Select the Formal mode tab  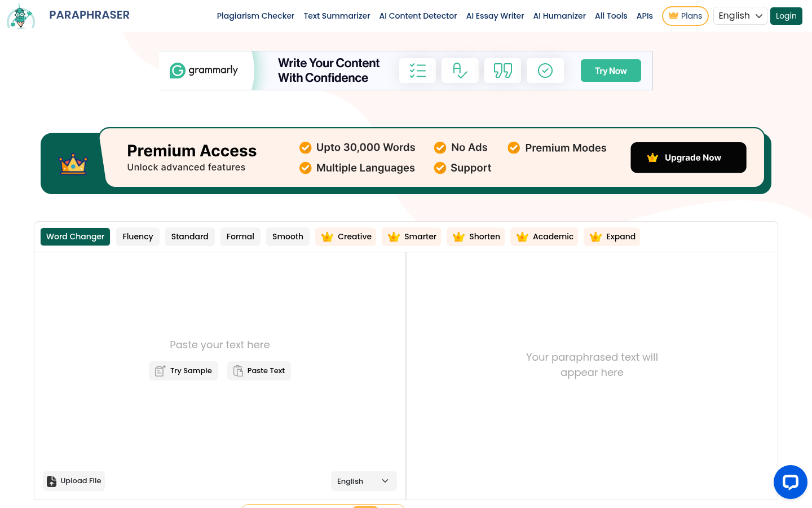[x=240, y=237]
